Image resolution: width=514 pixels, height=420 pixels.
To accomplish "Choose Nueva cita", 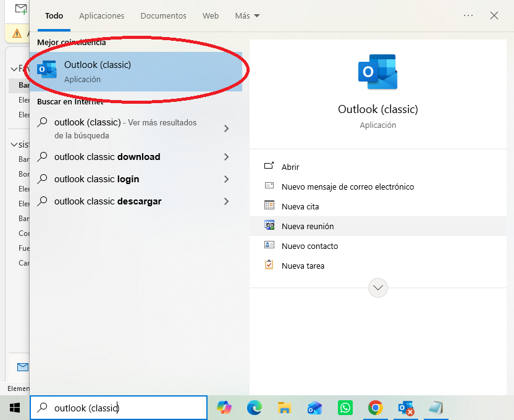I will [378, 206].
